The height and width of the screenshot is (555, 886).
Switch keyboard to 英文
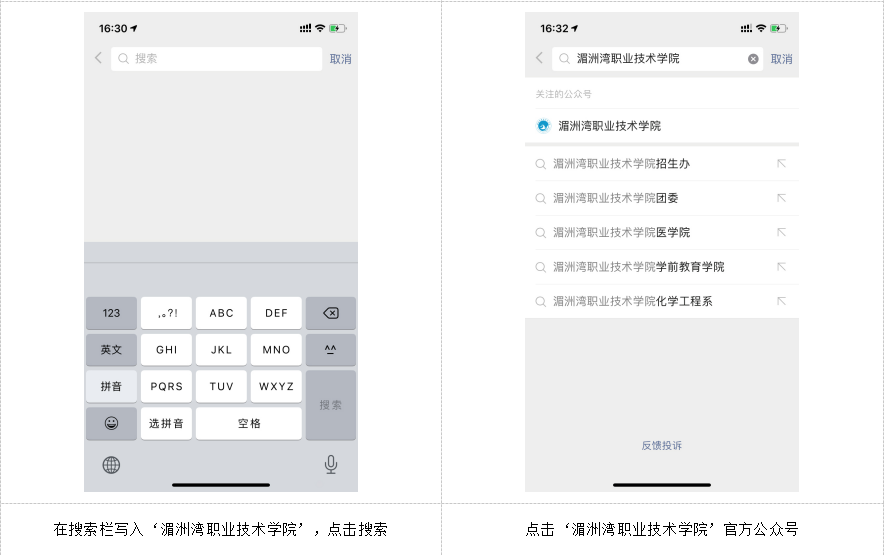click(111, 349)
